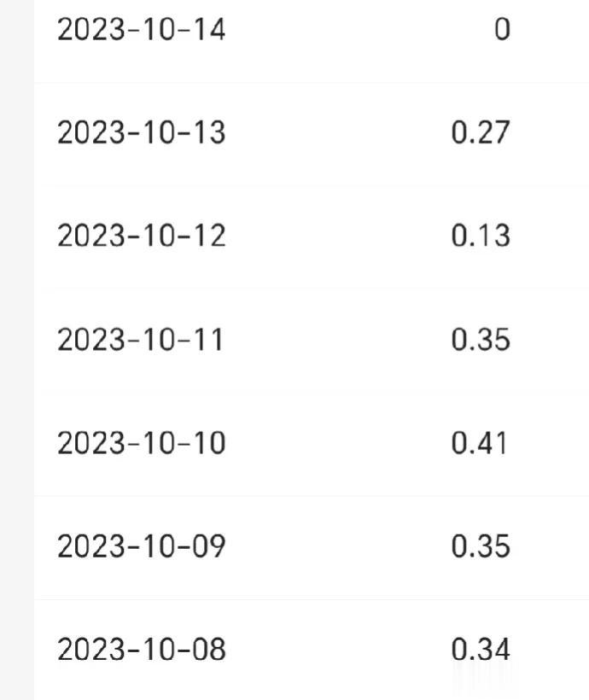This screenshot has width=589, height=700.
Task: Choose the 2023-10-09 date entry
Action: point(141,546)
